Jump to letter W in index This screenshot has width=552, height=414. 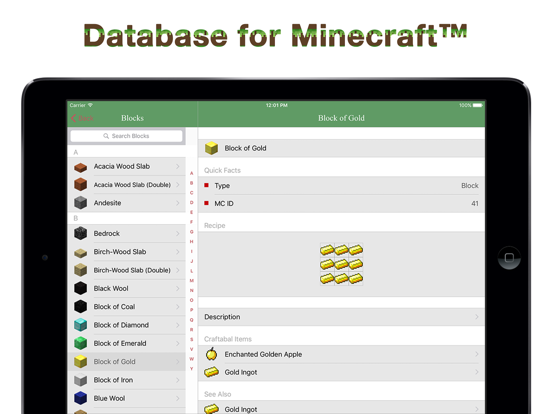click(192, 359)
